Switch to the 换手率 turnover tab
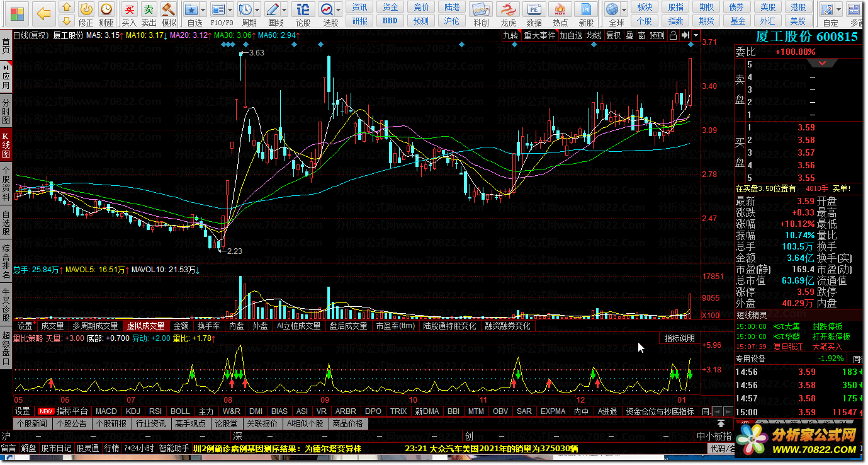The height and width of the screenshot is (465, 868). (x=209, y=326)
